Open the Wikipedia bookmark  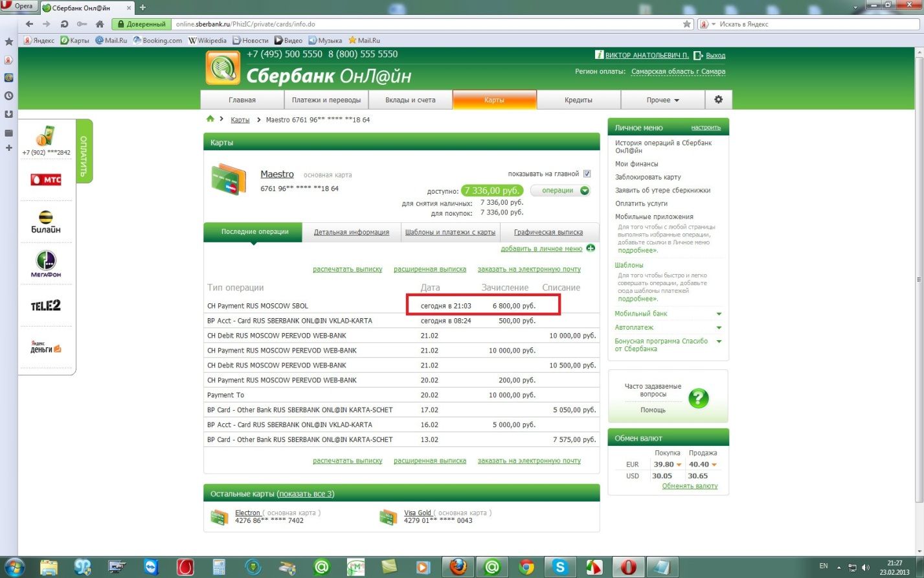coord(207,40)
